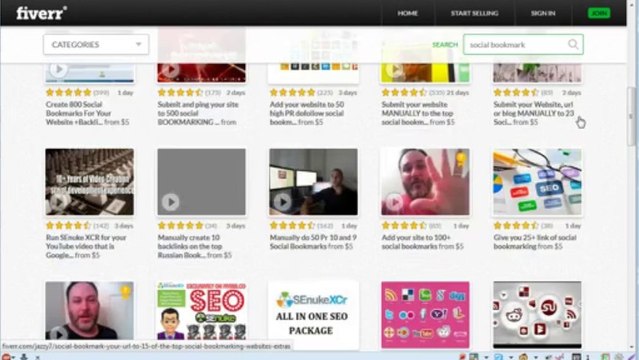Open 'SEnukeXCr ALL IN ONE SEO PACKAGE' thumbnail
The image size is (639, 360).
click(313, 314)
